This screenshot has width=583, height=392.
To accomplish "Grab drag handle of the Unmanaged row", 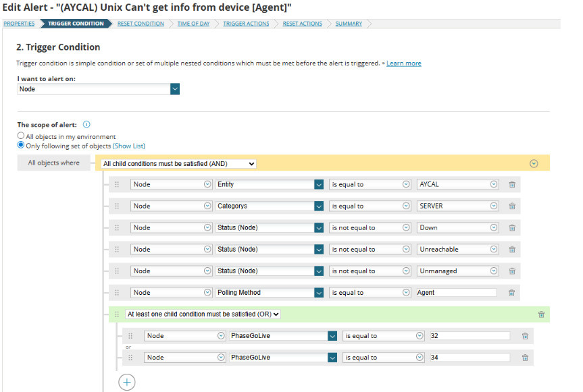I will (117, 271).
